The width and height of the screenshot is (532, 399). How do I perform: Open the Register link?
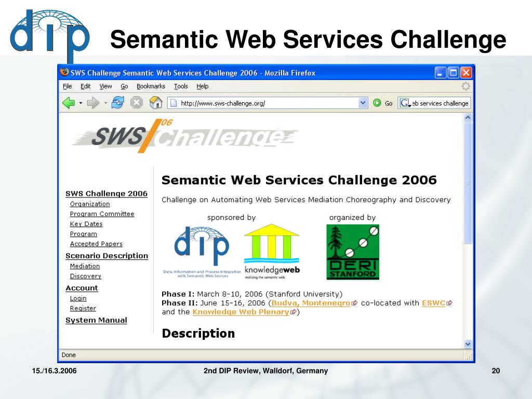click(x=83, y=308)
